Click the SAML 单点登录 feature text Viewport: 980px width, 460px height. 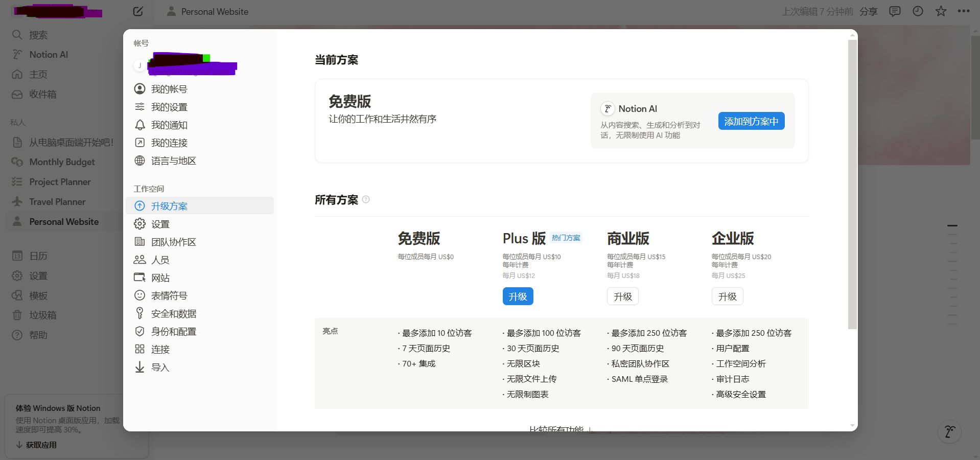639,379
